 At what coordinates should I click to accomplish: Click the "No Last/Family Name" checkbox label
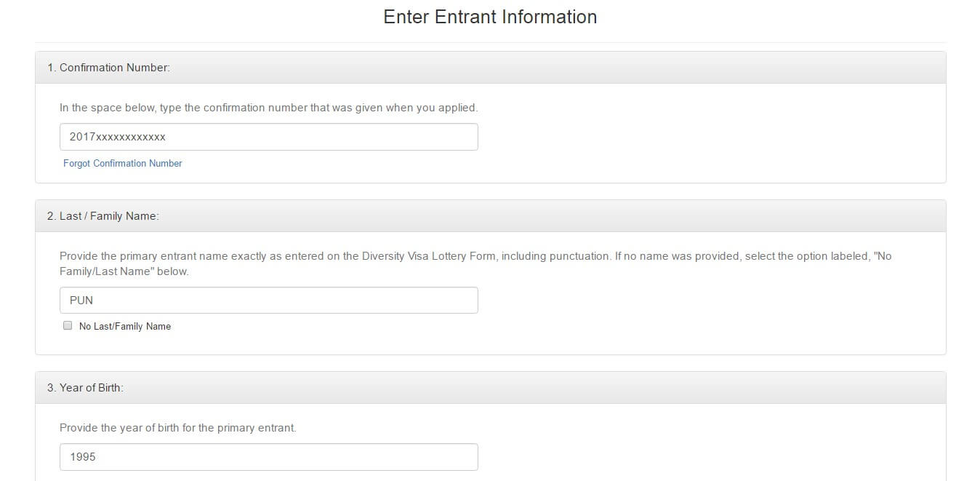[x=125, y=327]
